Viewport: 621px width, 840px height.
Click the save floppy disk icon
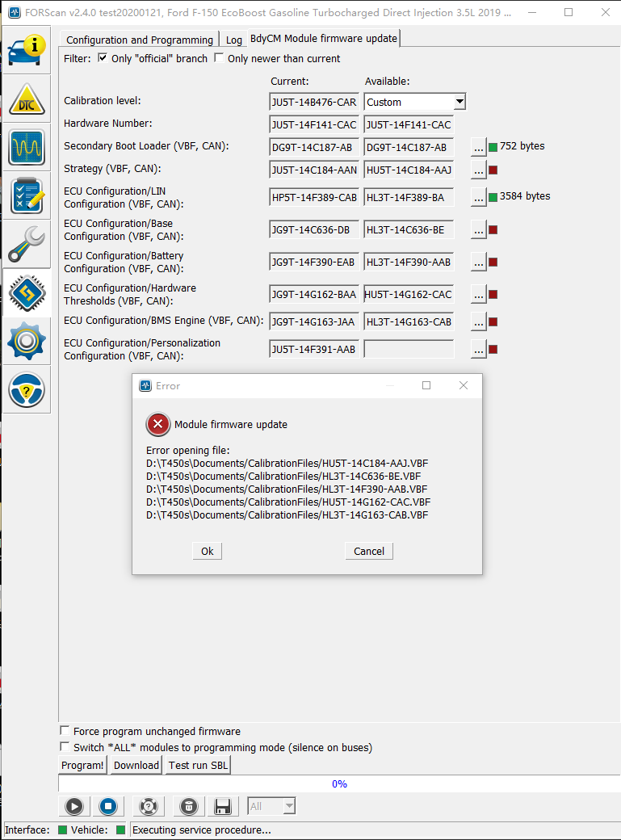pyautogui.click(x=223, y=806)
